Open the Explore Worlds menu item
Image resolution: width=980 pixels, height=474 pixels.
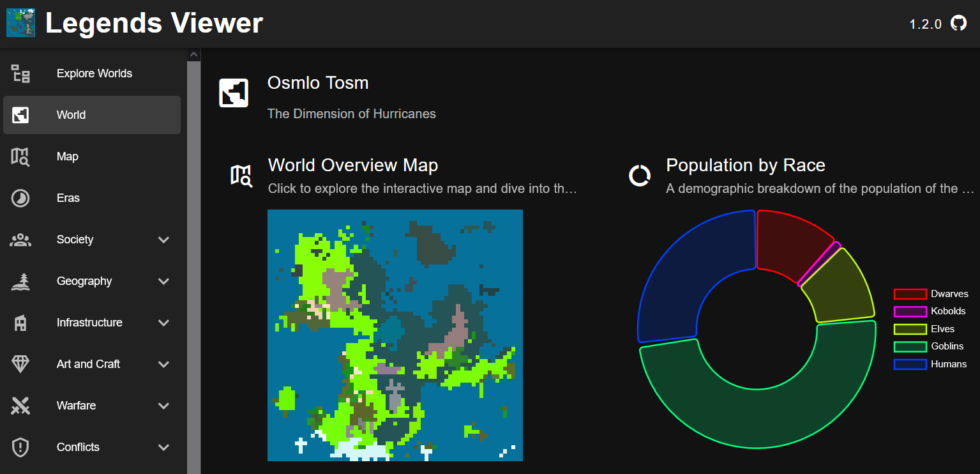pyautogui.click(x=94, y=73)
